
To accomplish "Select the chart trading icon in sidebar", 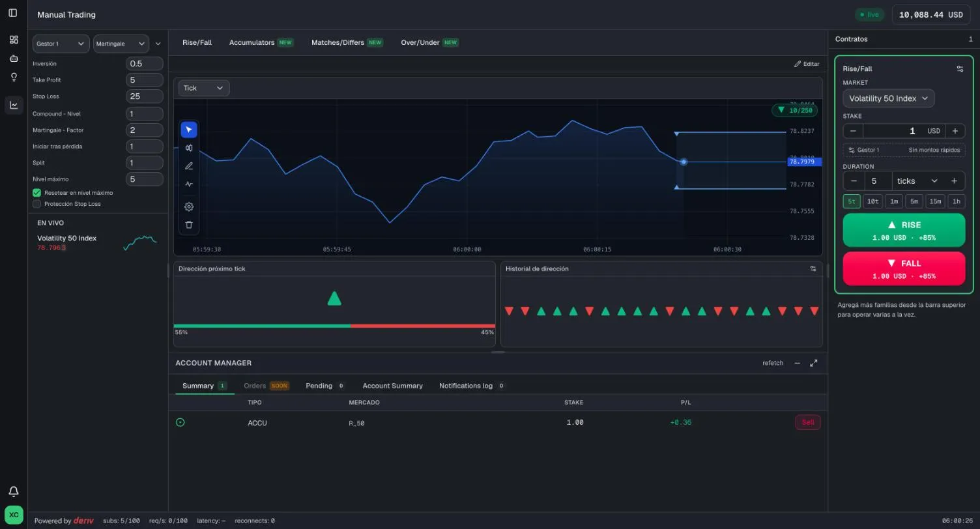I will (14, 105).
